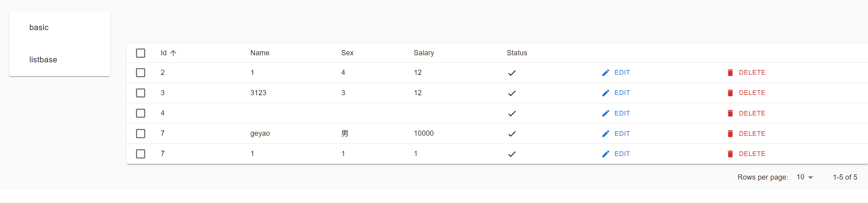Select the edit pencil icon on the geyao row

point(606,133)
